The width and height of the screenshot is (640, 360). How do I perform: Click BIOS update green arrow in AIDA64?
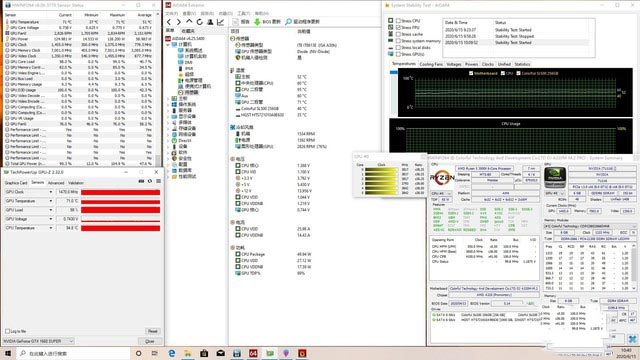tap(257, 22)
